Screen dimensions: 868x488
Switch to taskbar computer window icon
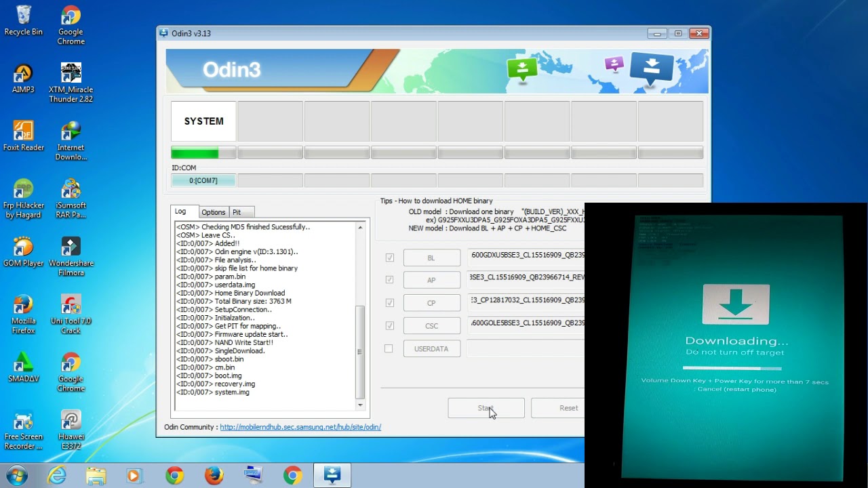(x=254, y=476)
